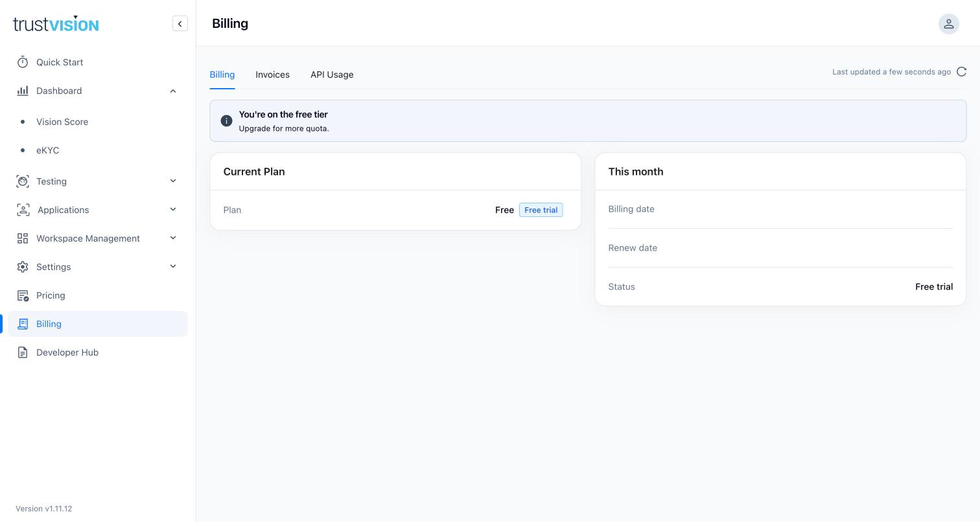Click the bold 'Free' plan value
This screenshot has height=522, width=980.
504,210
